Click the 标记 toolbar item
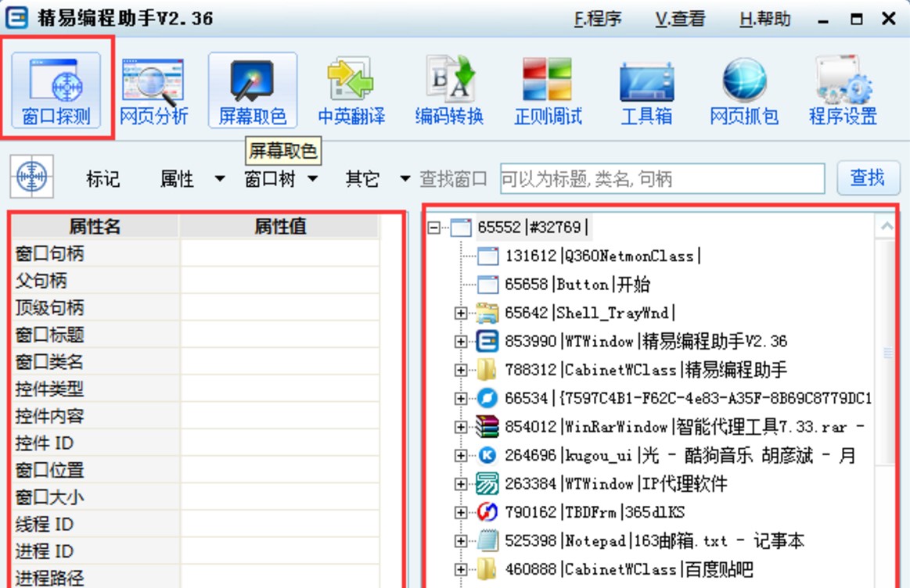 [103, 178]
